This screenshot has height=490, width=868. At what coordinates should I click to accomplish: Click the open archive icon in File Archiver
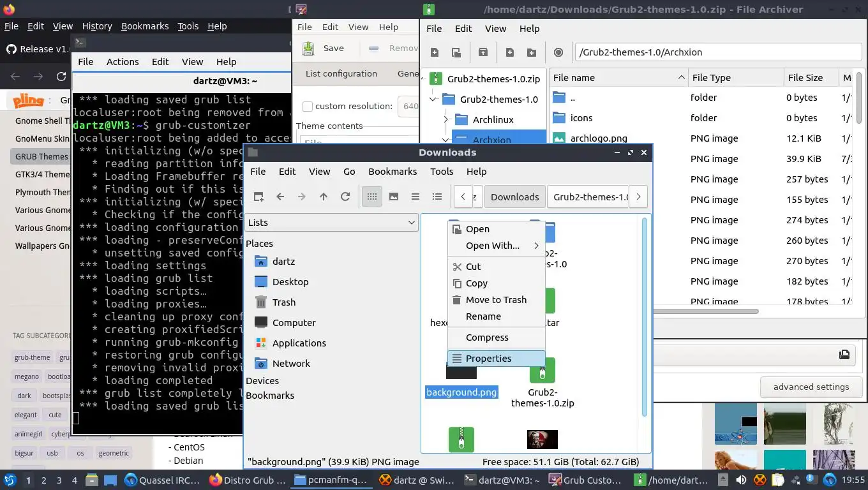pyautogui.click(x=456, y=52)
